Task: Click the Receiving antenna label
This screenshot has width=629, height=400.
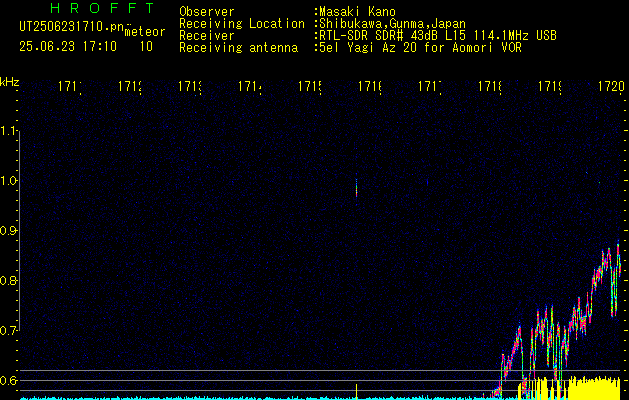Action: coord(239,48)
